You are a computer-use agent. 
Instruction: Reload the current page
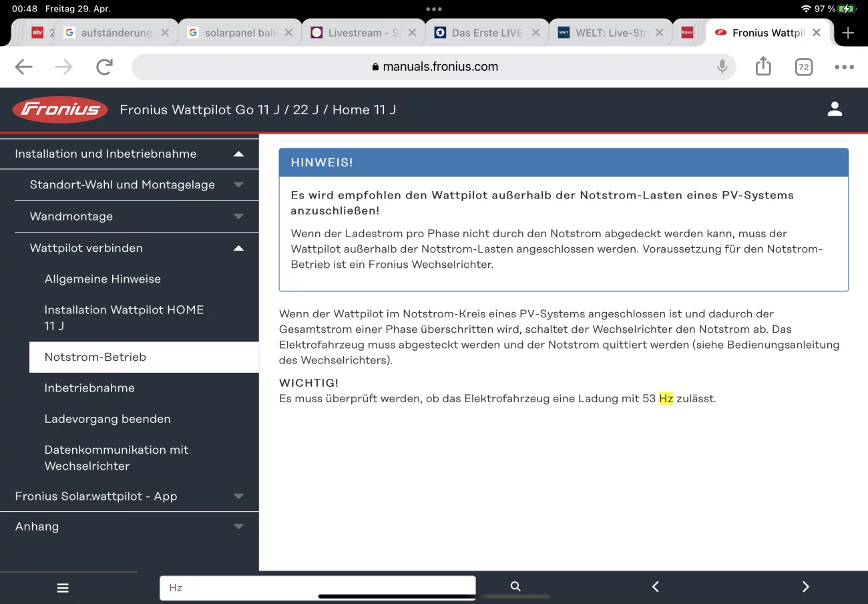[104, 67]
